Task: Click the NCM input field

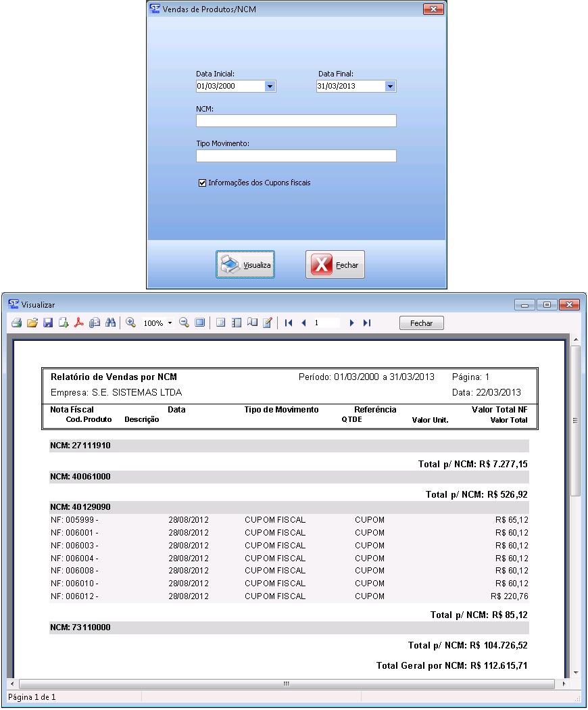Action: point(296,121)
